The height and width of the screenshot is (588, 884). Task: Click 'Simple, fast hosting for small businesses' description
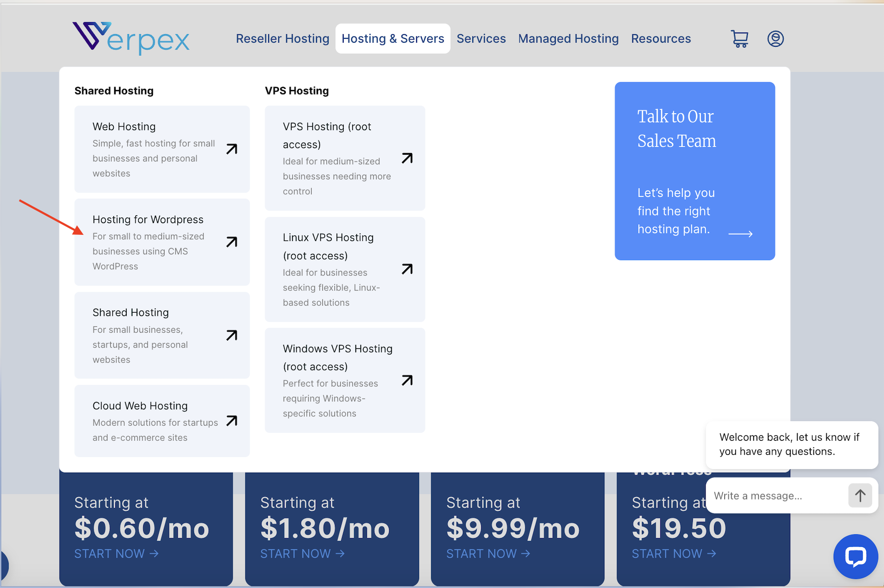[153, 158]
